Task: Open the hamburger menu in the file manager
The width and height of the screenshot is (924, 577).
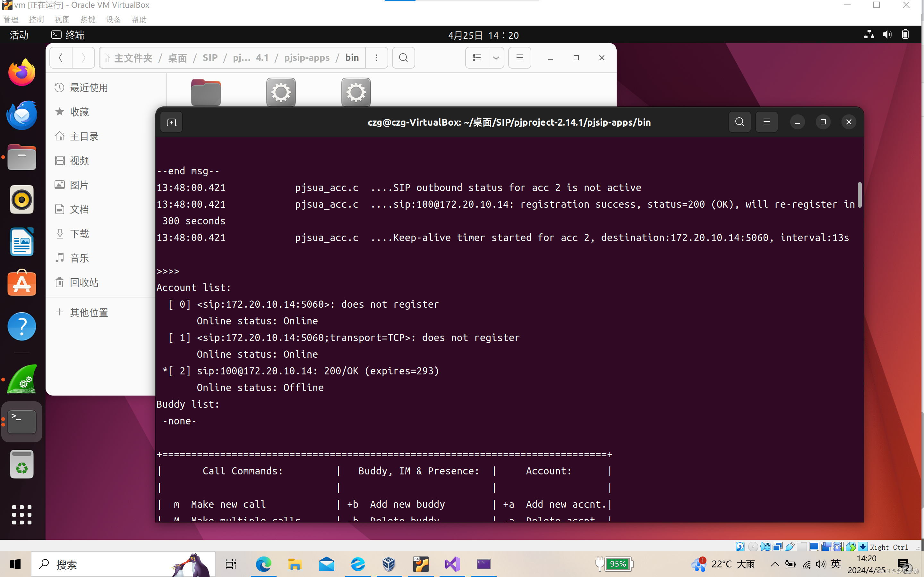Action: point(519,58)
